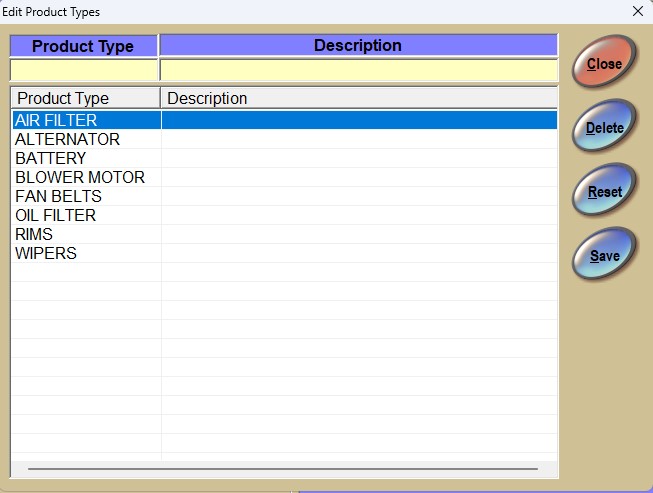The height and width of the screenshot is (493, 653).
Task: Select ALTERNATOR in the product list
Action: 67,139
